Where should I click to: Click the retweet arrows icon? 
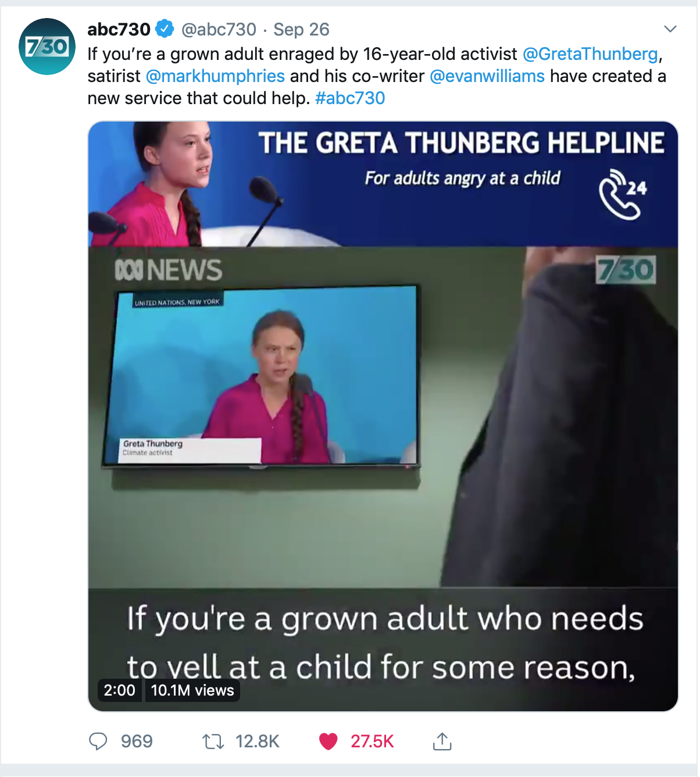click(213, 742)
